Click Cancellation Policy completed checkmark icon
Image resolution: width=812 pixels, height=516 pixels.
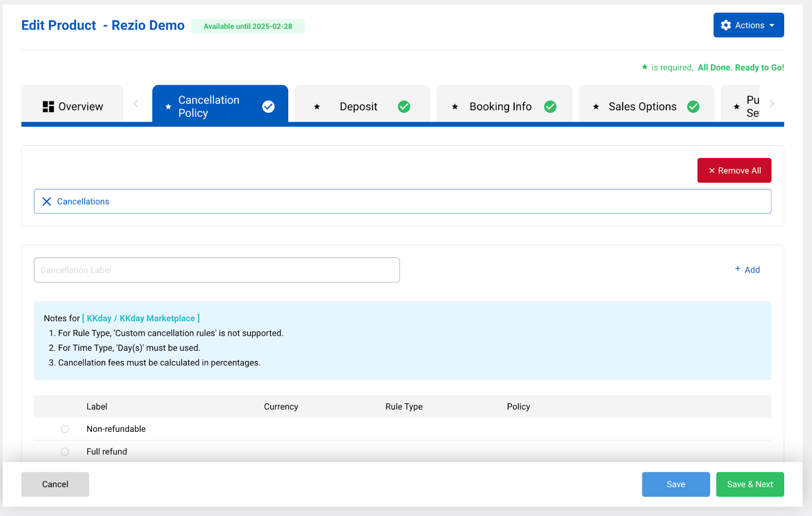(268, 107)
